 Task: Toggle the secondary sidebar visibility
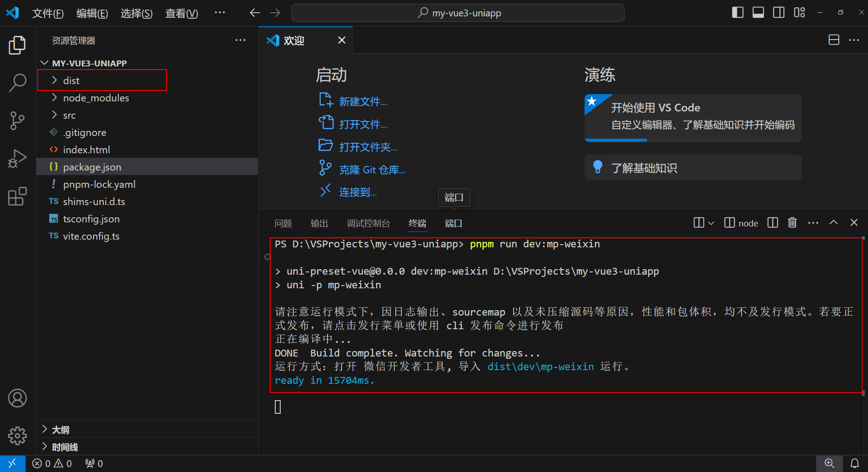point(778,13)
